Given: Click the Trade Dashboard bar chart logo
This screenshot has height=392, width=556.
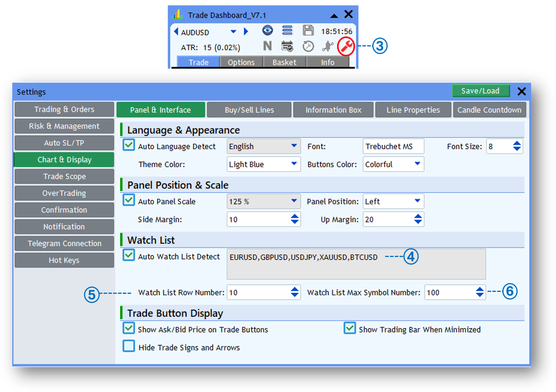Looking at the screenshot, I should point(178,15).
